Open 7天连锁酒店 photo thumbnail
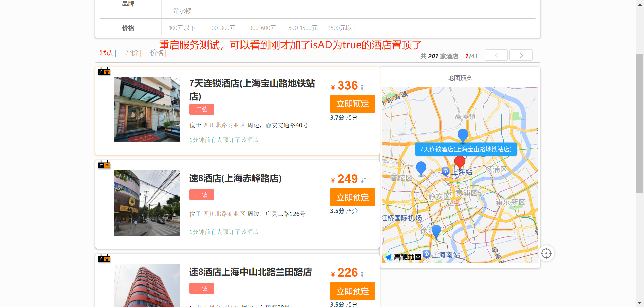Viewport: 644px width, 307px height. [147, 109]
